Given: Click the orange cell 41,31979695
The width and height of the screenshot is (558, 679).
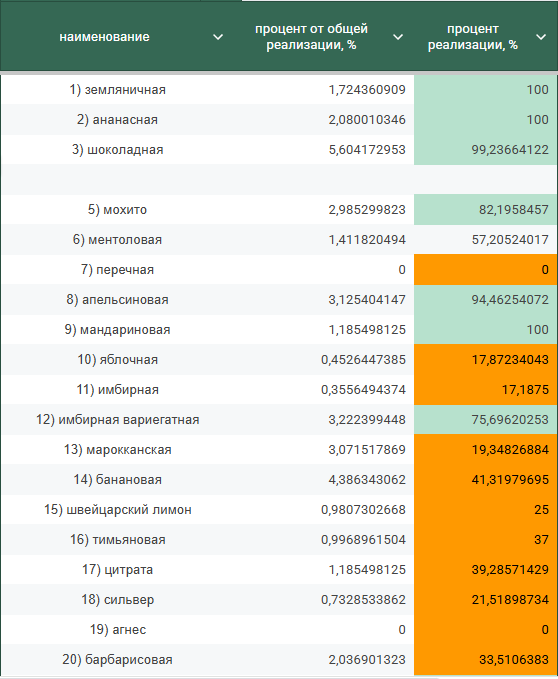Looking at the screenshot, I should coord(485,480).
